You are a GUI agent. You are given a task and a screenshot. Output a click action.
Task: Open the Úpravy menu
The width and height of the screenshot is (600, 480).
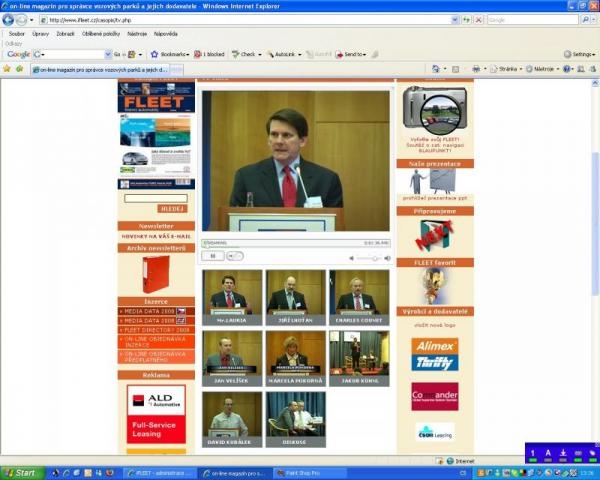(41, 34)
